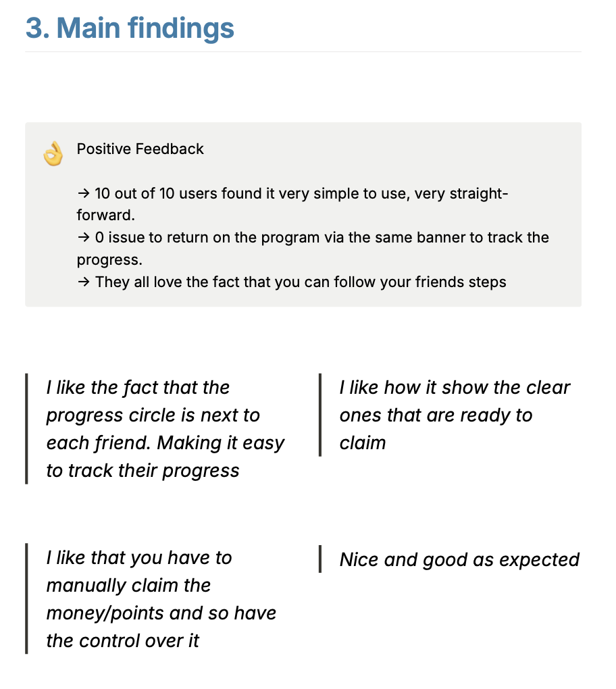Click the 'Positive Feedback' callout title
The width and height of the screenshot is (616, 689).
140,149
